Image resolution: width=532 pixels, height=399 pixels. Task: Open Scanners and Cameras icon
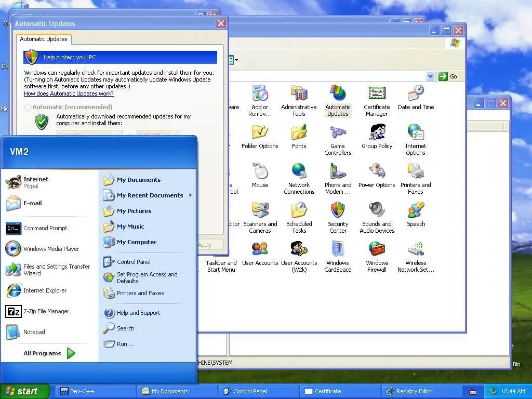260,218
